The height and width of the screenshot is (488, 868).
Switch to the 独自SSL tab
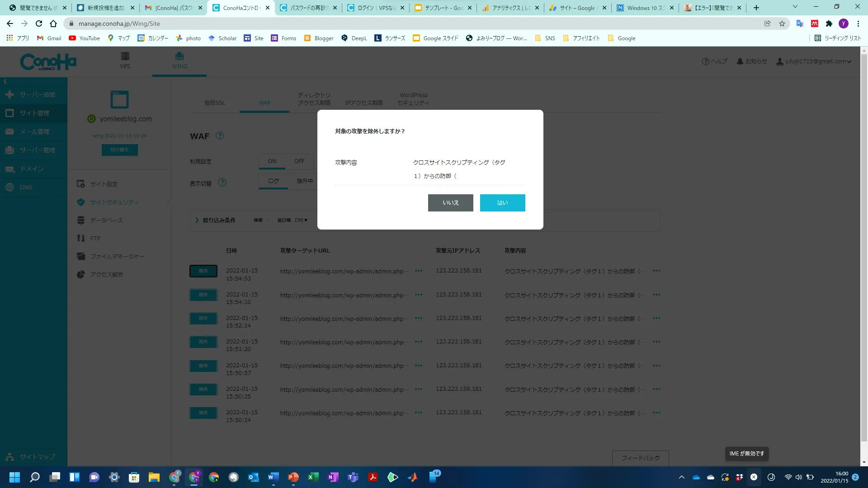pyautogui.click(x=214, y=103)
